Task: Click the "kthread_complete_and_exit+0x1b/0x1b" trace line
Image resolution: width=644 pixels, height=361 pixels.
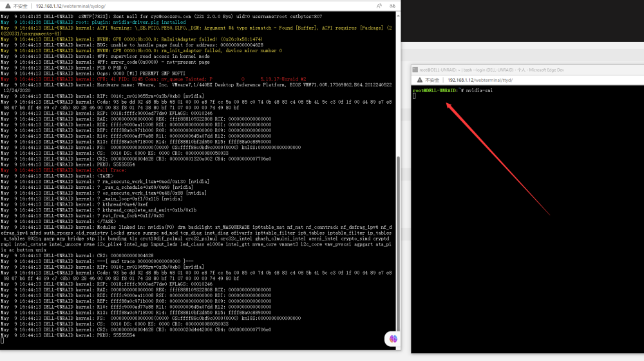Action: [99, 210]
